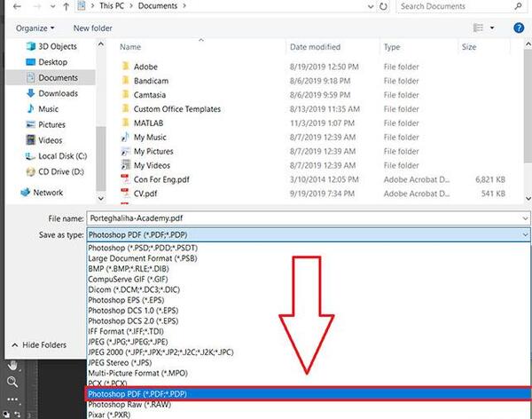The height and width of the screenshot is (419, 532).
Task: Click This PC in the address bar
Action: click(112, 6)
